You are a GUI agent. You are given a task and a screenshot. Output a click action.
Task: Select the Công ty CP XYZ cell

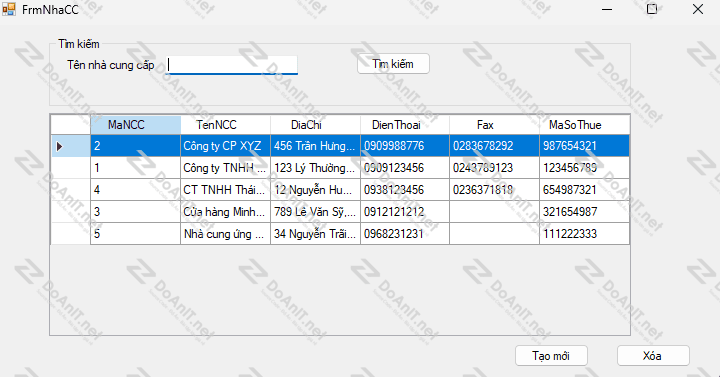coord(225,146)
